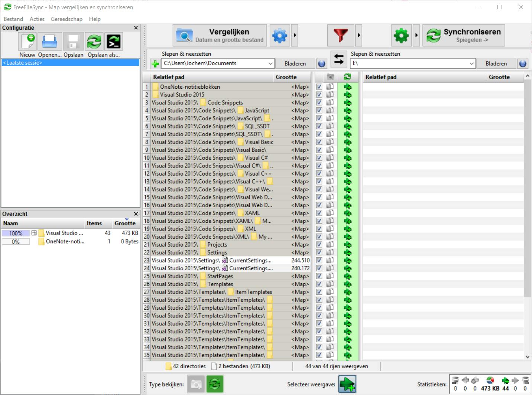The width and height of the screenshot is (532, 395).
Task: Start comparison with Vergelijken button
Action: pos(220,36)
